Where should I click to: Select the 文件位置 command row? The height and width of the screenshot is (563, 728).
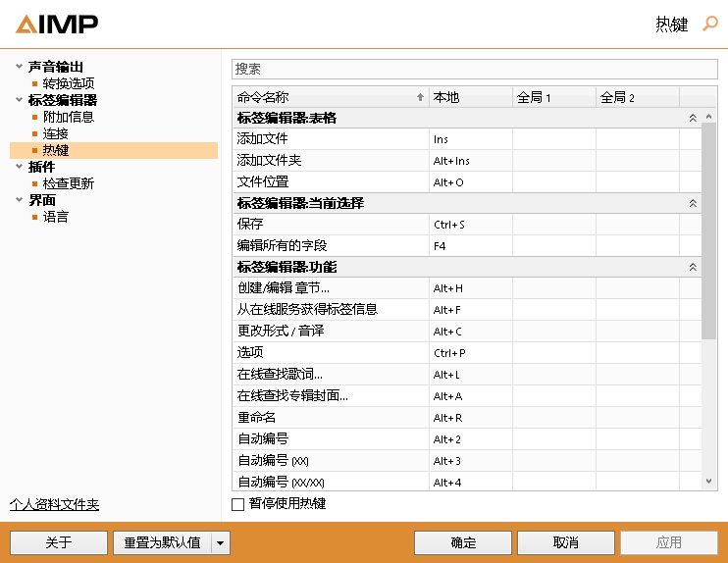tap(467, 181)
